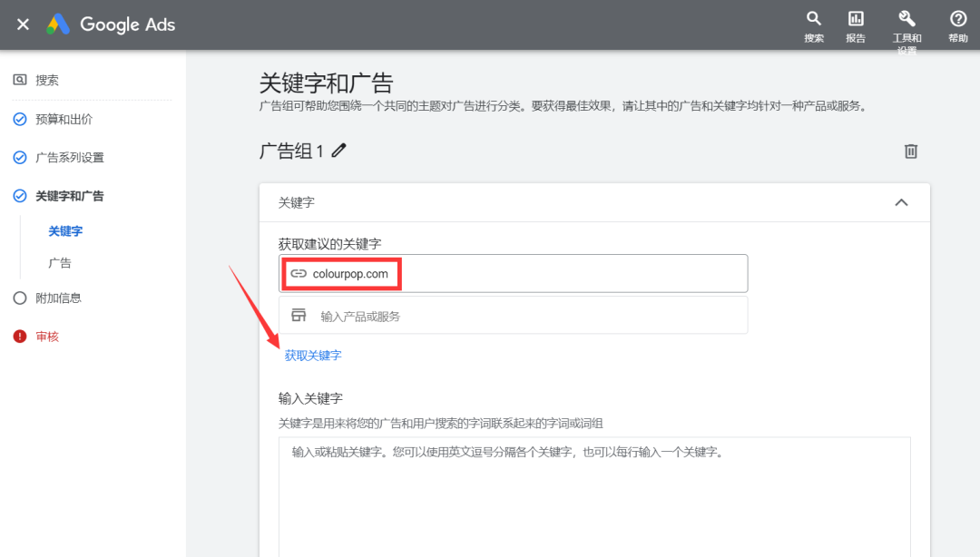Image resolution: width=980 pixels, height=557 pixels.
Task: Click the link icon inside the colourpop.com field
Action: click(298, 272)
